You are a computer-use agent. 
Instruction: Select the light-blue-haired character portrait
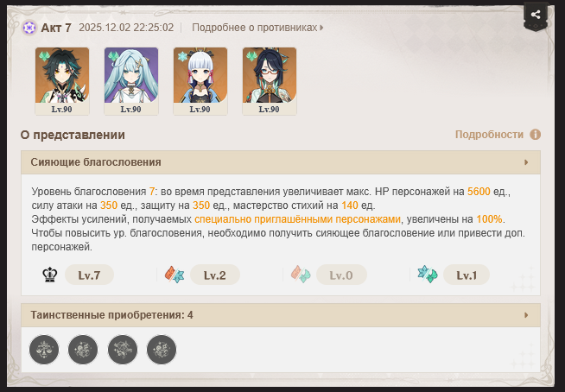click(x=131, y=81)
